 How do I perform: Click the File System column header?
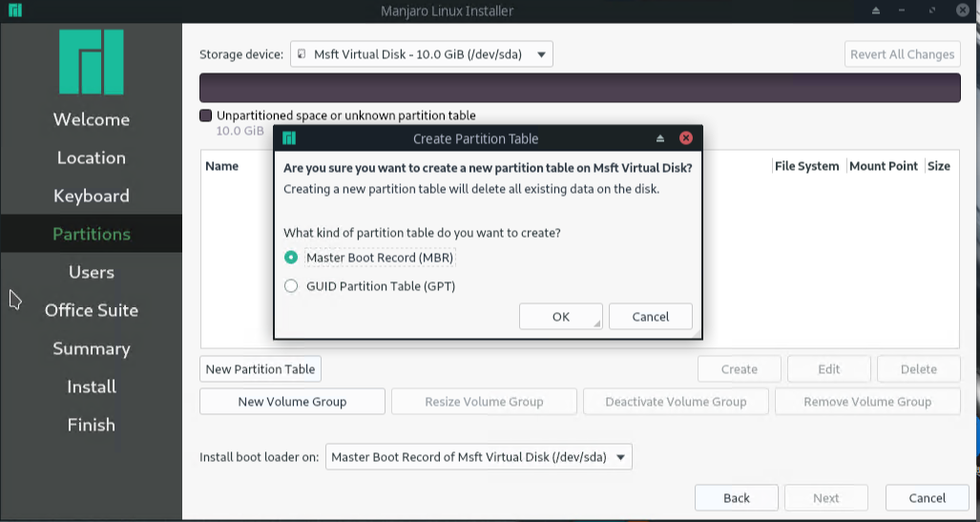pyautogui.click(x=806, y=166)
